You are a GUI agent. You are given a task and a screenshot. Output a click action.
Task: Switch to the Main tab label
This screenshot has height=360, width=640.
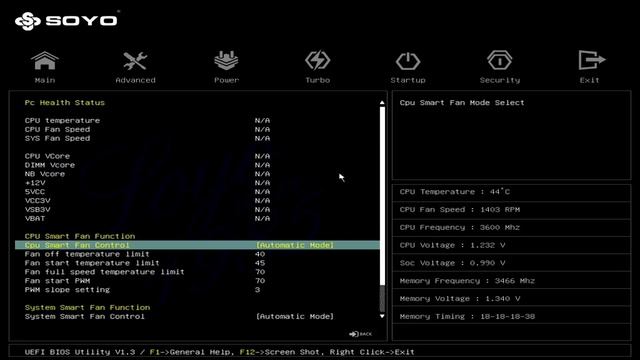click(45, 80)
